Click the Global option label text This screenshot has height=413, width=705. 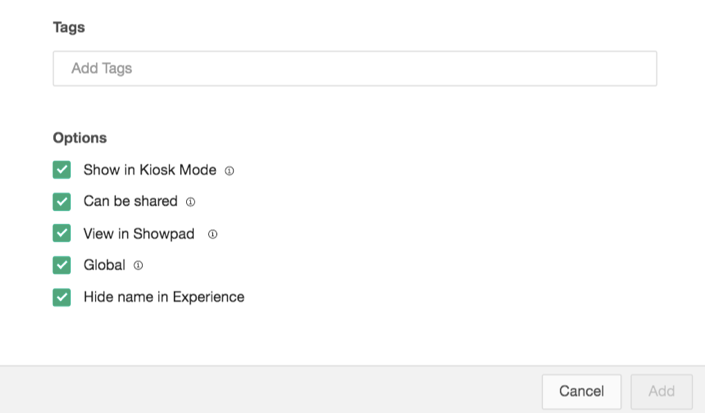coord(104,265)
